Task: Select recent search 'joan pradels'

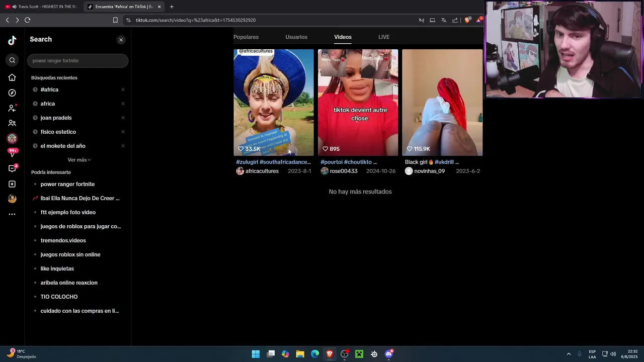Action: (56, 118)
